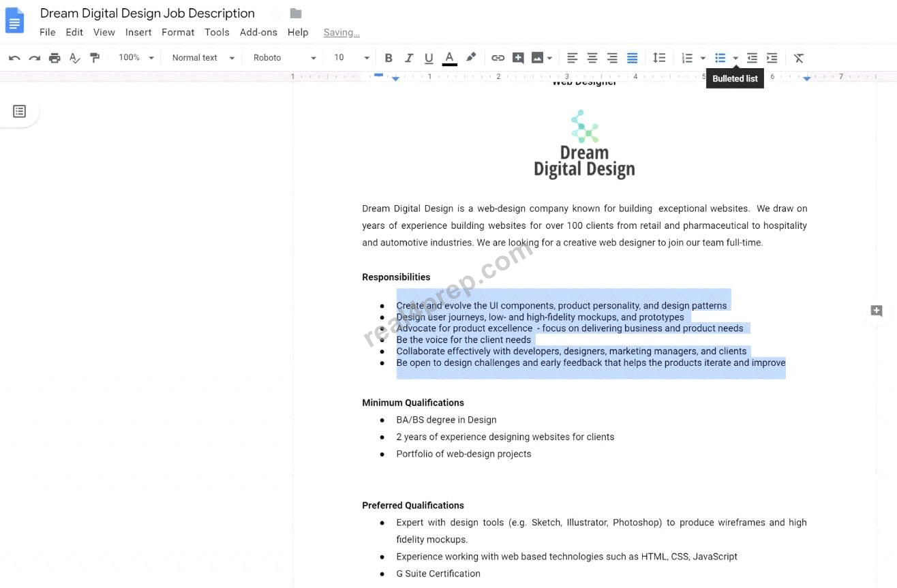
Task: Click the Insert image icon
Action: [x=537, y=58]
